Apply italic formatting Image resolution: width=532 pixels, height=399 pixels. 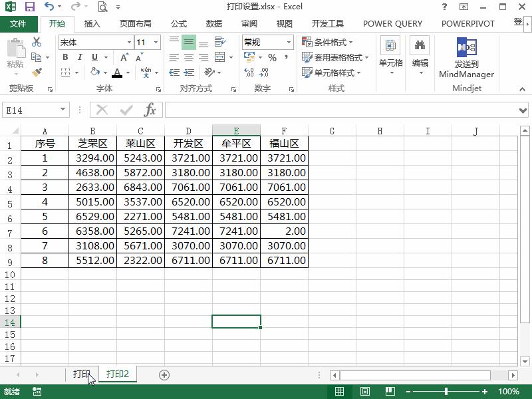(x=80, y=57)
